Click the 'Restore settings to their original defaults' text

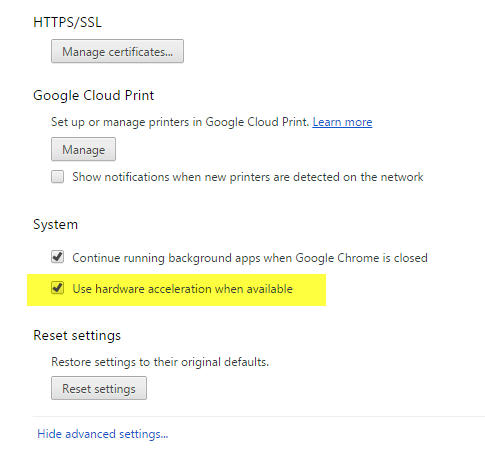[160, 362]
